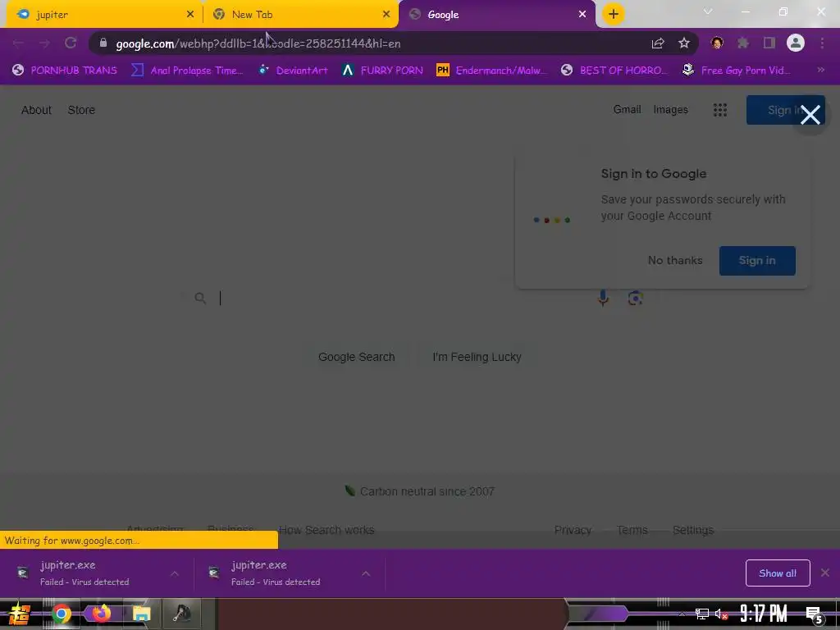Open the Images link

(671, 109)
